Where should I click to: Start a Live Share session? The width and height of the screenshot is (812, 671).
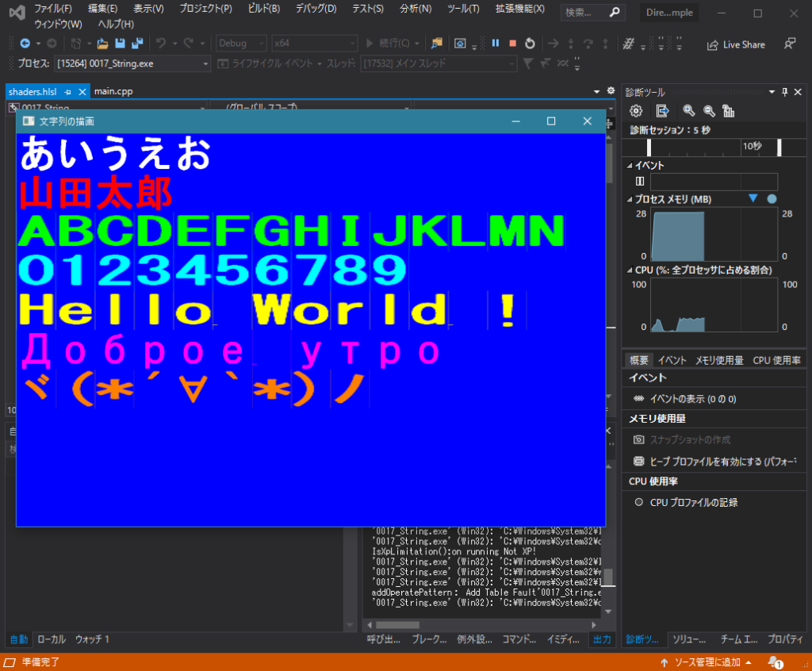(x=736, y=44)
